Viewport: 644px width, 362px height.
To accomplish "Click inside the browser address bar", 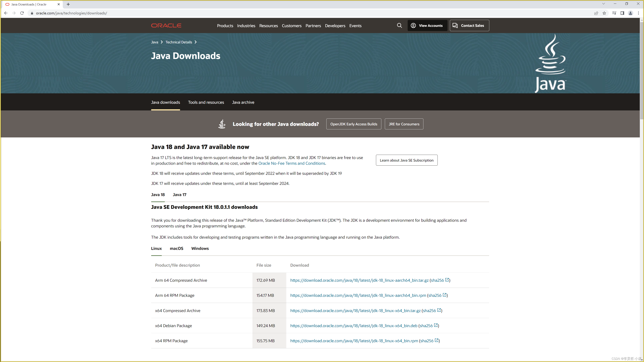I will coord(150,13).
